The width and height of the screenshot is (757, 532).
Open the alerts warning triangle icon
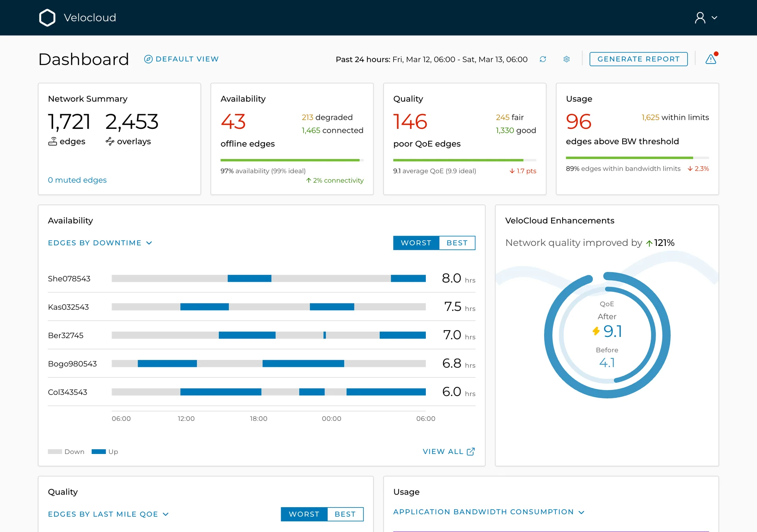coord(711,59)
